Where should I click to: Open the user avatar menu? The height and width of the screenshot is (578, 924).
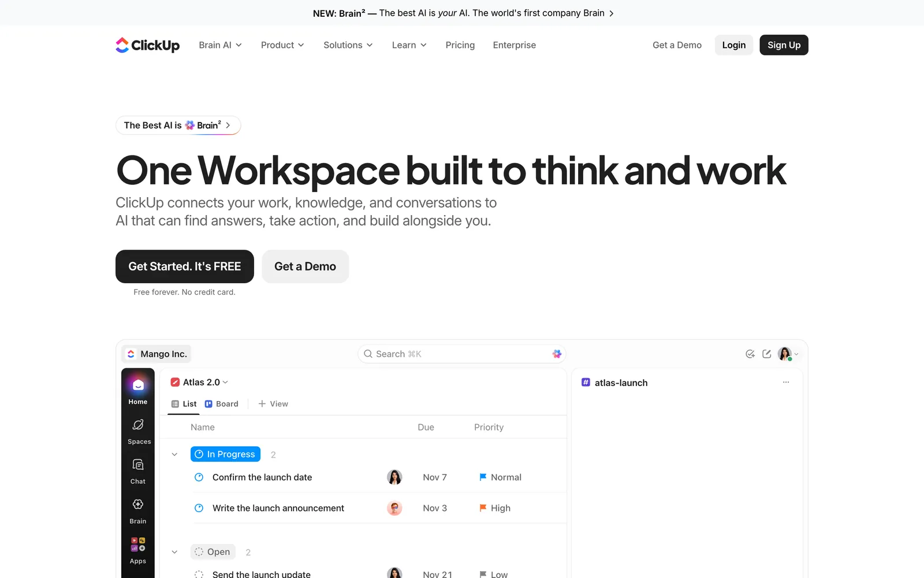click(x=788, y=354)
